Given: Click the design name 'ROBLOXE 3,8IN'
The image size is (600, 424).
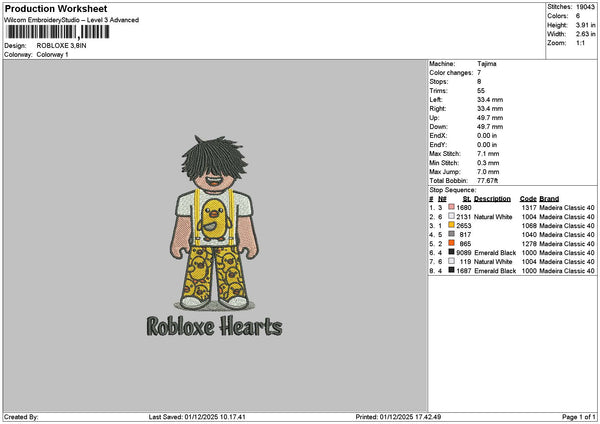Looking at the screenshot, I should coord(61,46).
